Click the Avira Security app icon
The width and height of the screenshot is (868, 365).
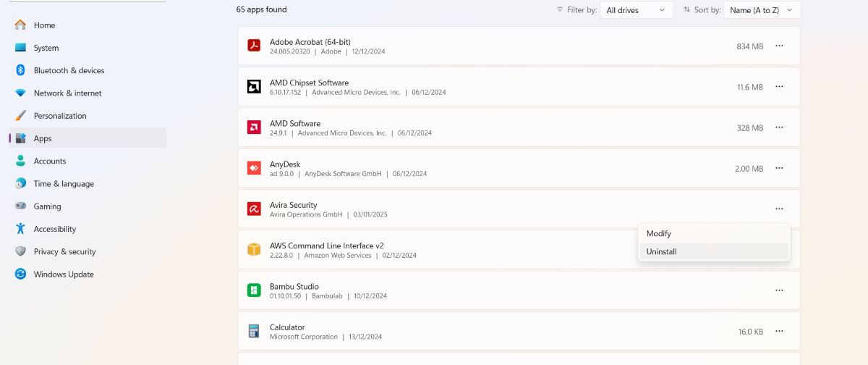point(254,209)
